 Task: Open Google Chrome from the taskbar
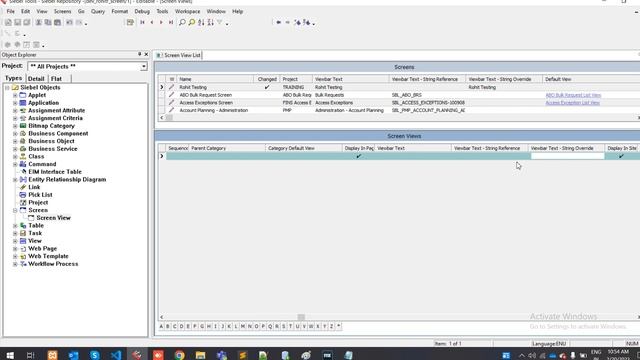click(179, 355)
